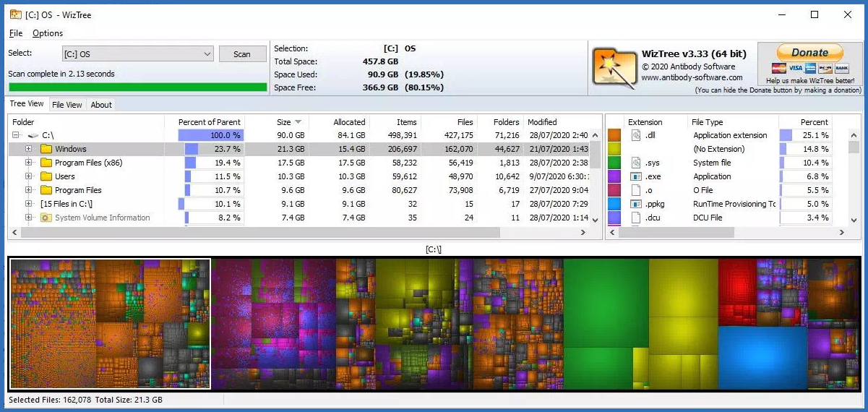Click the 21.3 GB size cell
The image size is (868, 412).
click(291, 149)
